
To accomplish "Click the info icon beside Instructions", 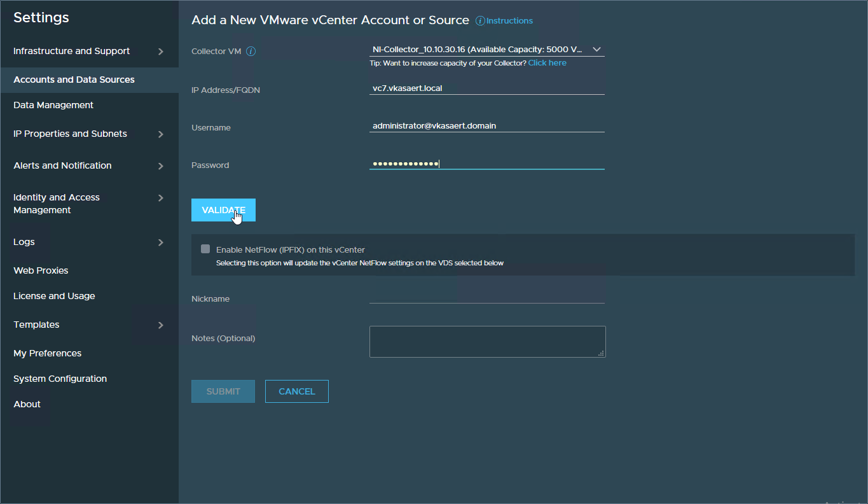I will 480,21.
